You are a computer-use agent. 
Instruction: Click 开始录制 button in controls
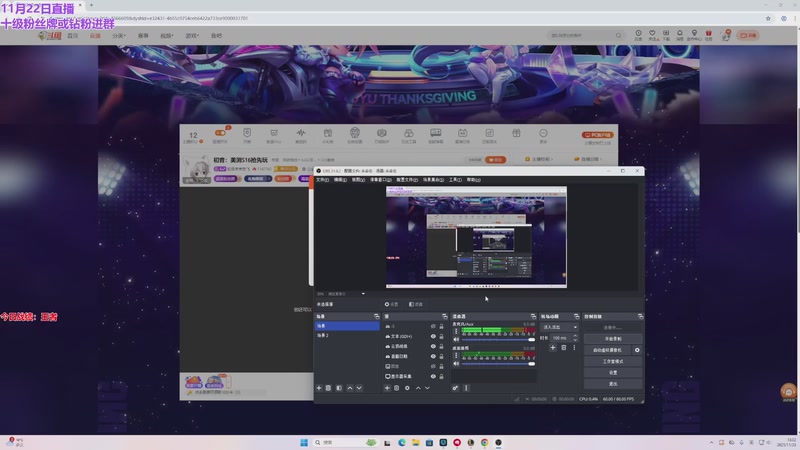point(613,339)
